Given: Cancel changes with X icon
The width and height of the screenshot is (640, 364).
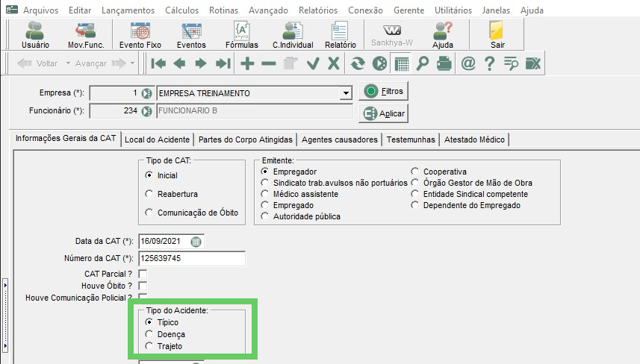Looking at the screenshot, I should click(x=334, y=63).
